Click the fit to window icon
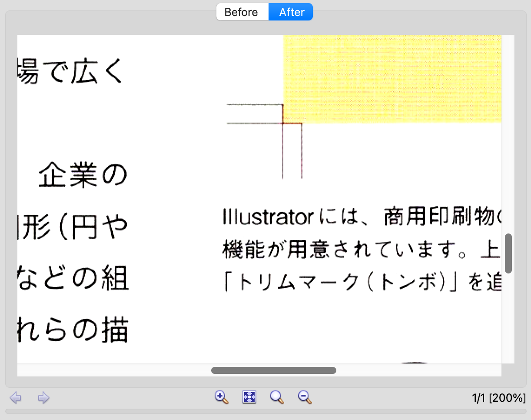The width and height of the screenshot is (531, 420). tap(249, 397)
